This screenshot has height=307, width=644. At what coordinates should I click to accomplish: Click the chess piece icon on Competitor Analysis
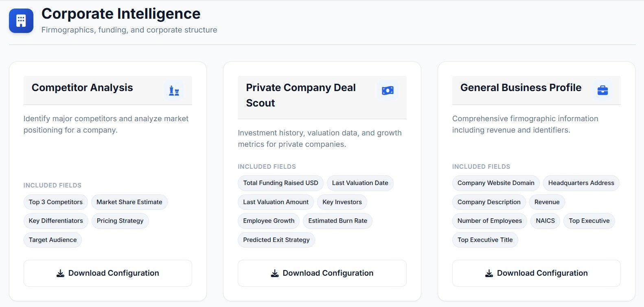tap(173, 90)
